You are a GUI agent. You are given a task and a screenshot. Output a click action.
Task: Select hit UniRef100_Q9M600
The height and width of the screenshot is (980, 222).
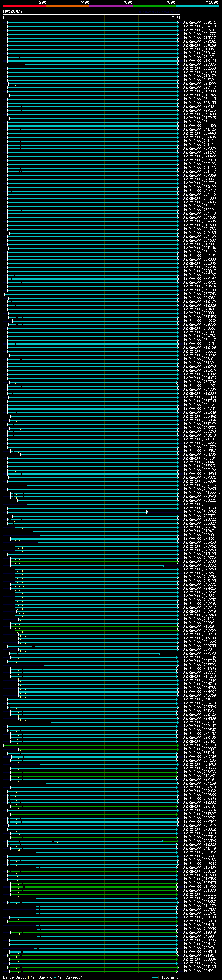pyautogui.click(x=199, y=84)
